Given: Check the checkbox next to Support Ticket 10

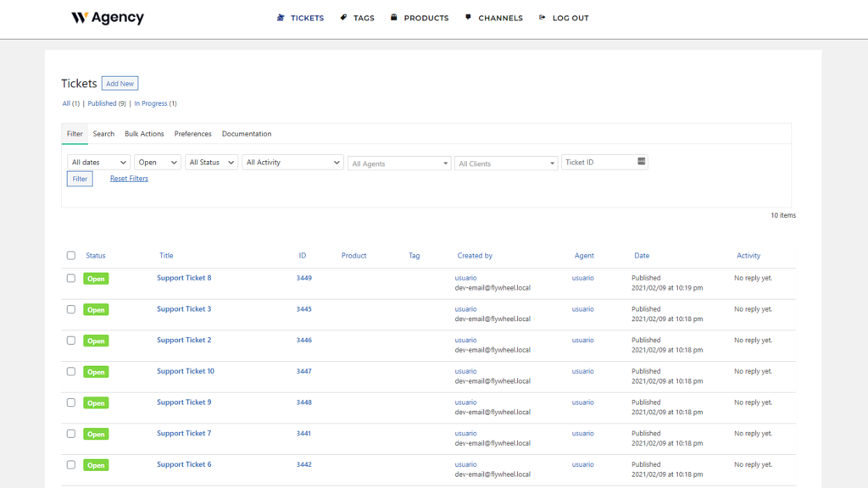Looking at the screenshot, I should [x=71, y=371].
